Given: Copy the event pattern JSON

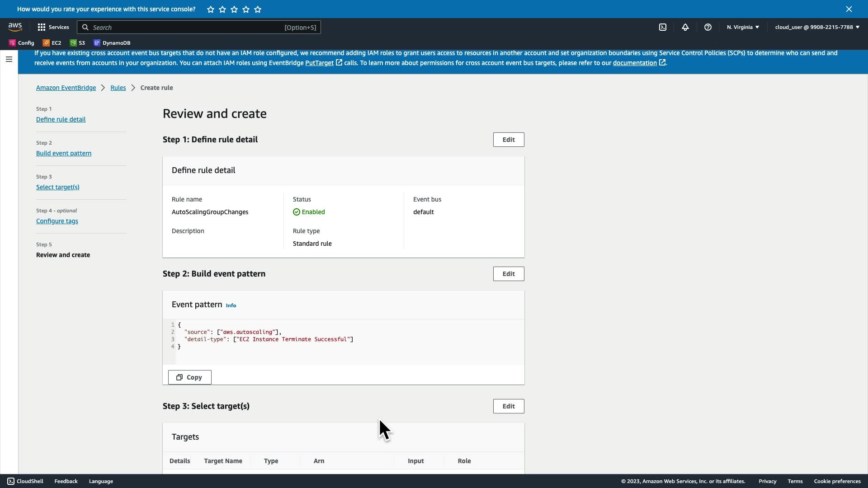Looking at the screenshot, I should [x=189, y=377].
